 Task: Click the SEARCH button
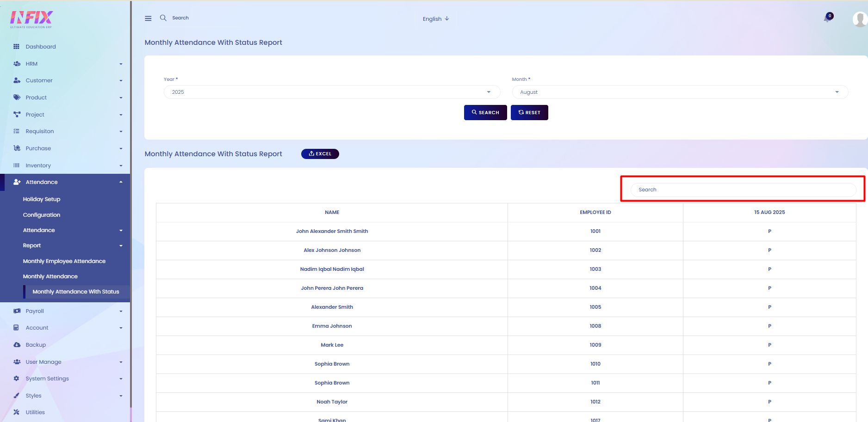click(485, 112)
